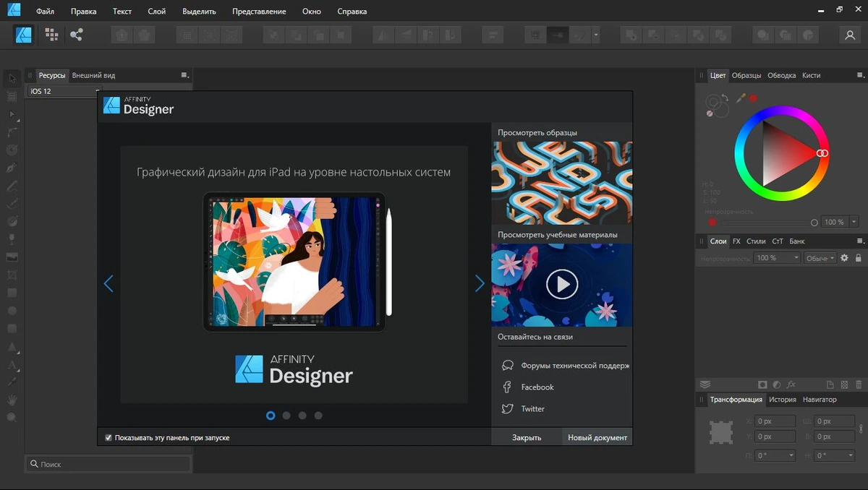
Task: Click the Закрыть button
Action: pyautogui.click(x=527, y=437)
